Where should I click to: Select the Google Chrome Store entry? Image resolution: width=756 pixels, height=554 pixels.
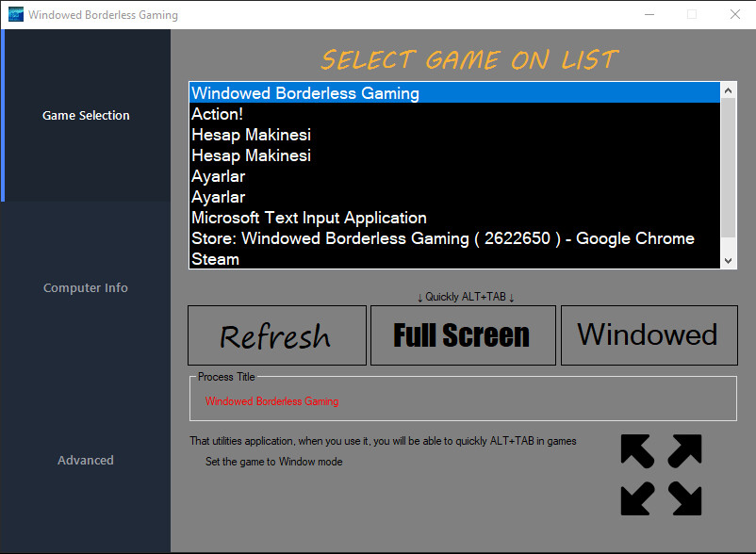coord(443,238)
